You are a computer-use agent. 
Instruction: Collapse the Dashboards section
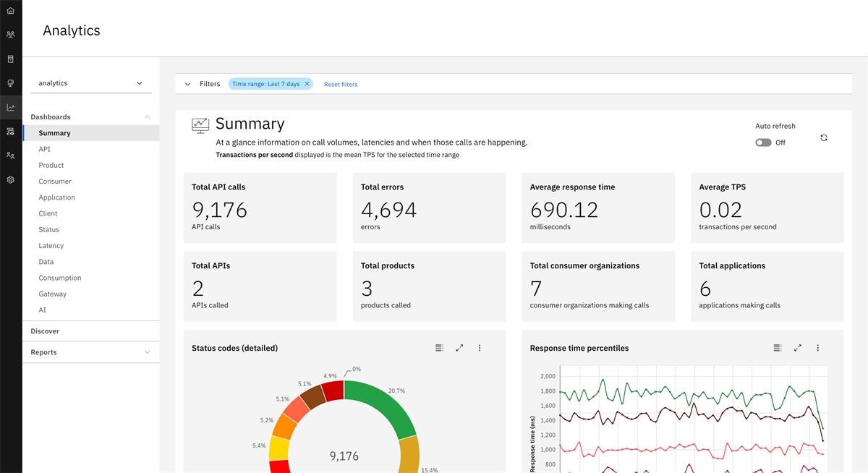(x=148, y=117)
